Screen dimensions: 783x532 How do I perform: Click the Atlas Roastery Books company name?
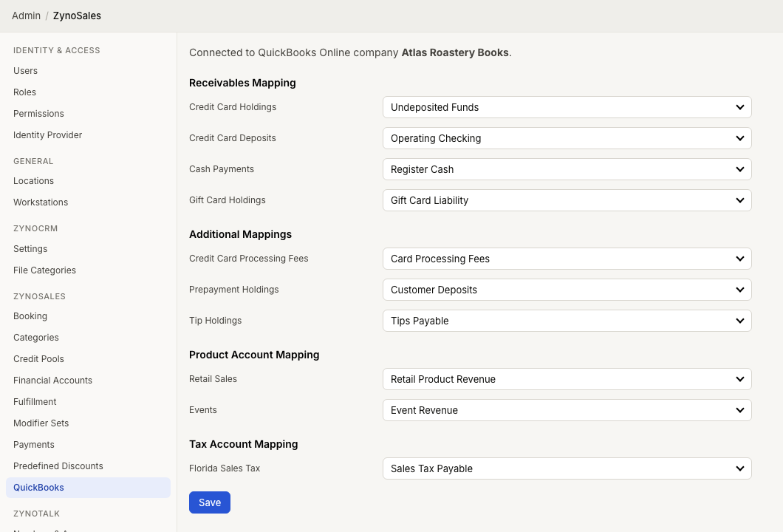click(x=455, y=52)
